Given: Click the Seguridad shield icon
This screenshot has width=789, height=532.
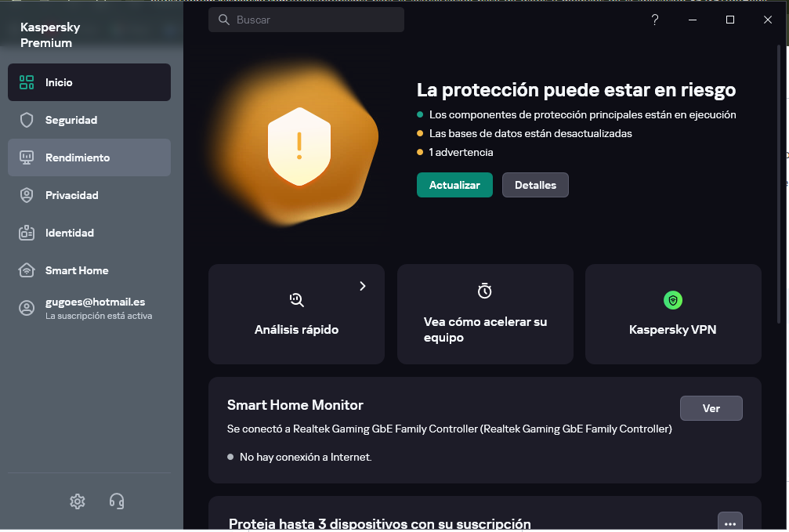Looking at the screenshot, I should click(27, 120).
